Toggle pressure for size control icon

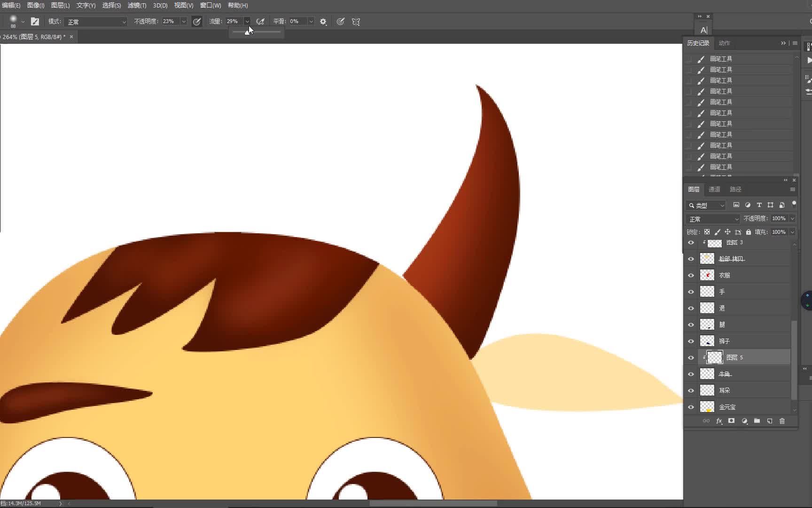(x=341, y=22)
